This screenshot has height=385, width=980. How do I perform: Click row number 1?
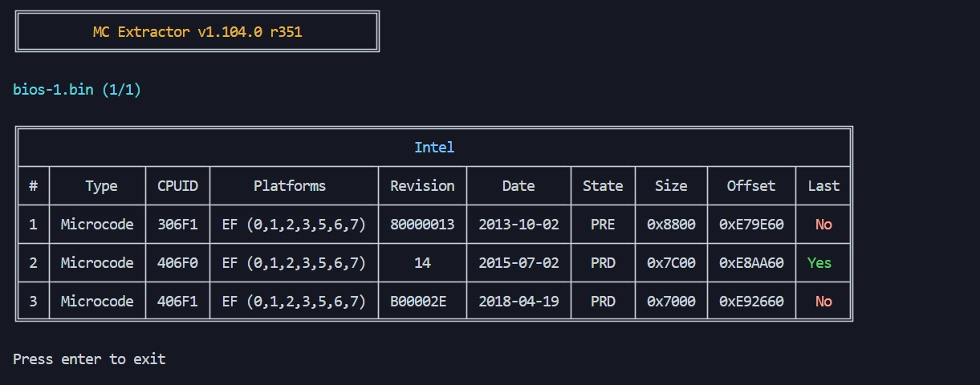coord(33,225)
